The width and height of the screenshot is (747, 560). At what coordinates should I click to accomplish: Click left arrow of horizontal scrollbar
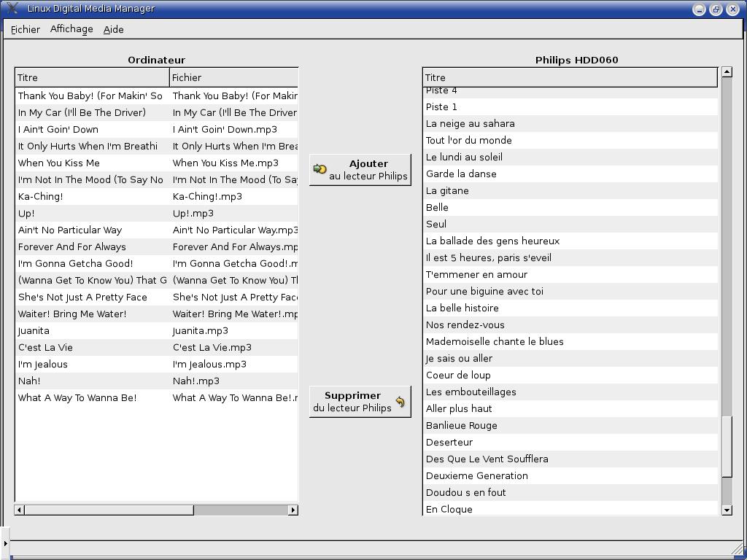click(20, 510)
